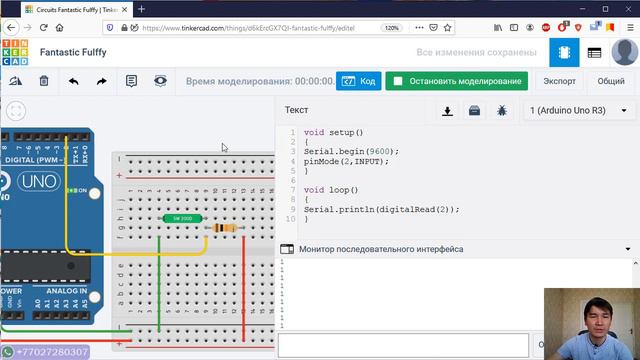Open the debugger bug icon

click(502, 111)
